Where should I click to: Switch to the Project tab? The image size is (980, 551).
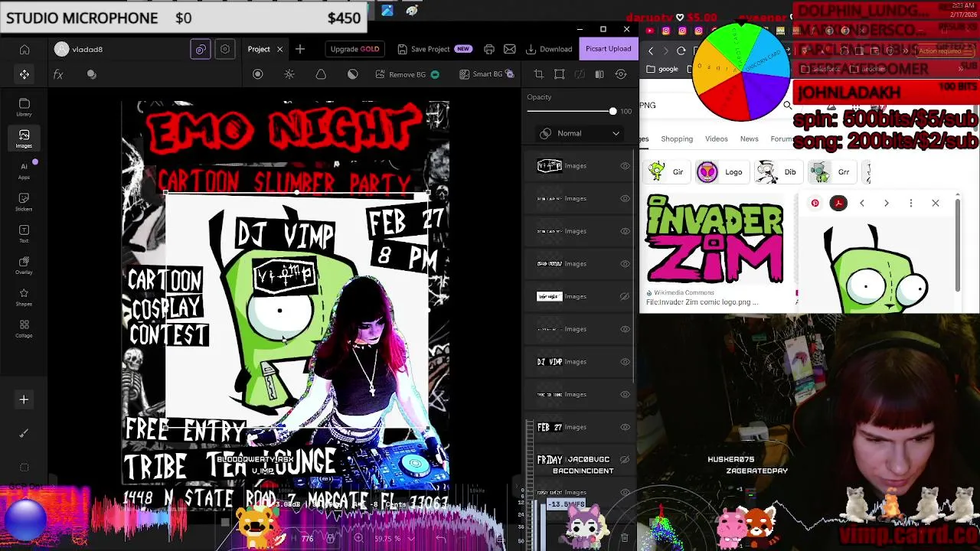(259, 49)
